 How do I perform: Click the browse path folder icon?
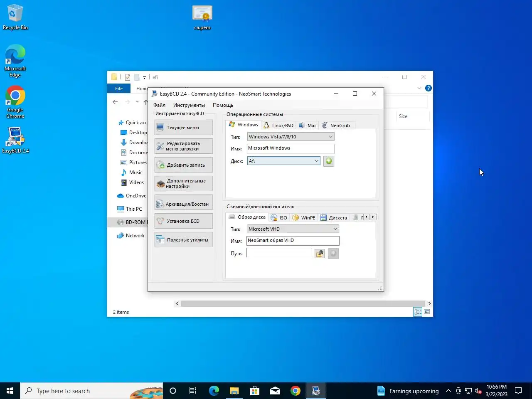coord(319,254)
